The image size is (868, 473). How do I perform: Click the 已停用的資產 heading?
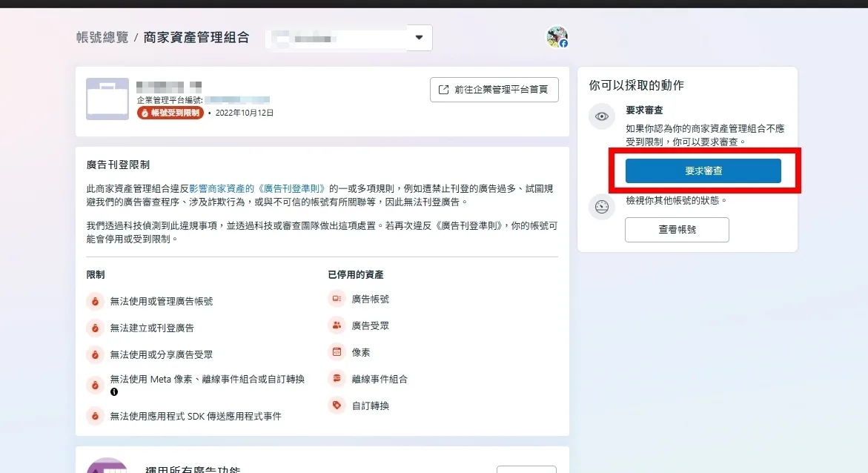pos(355,275)
